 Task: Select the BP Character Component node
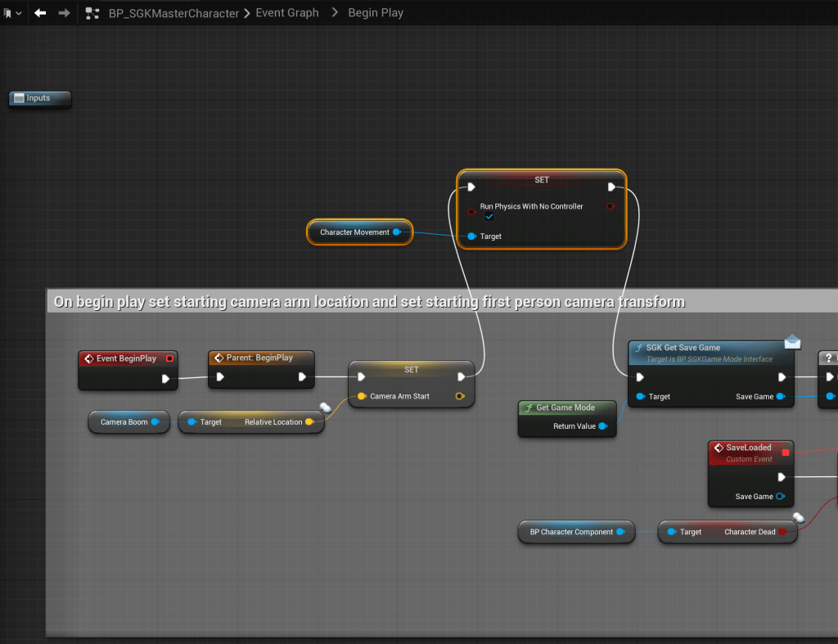[570, 532]
